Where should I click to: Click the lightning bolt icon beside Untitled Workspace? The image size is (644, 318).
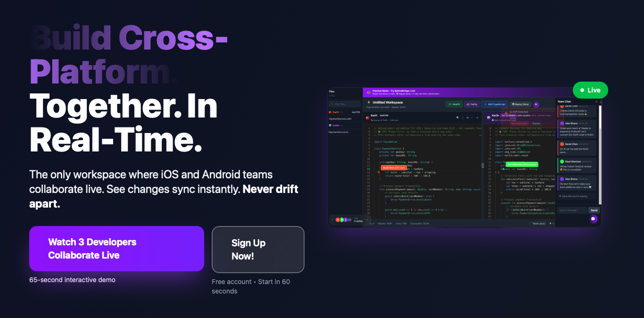tap(369, 102)
